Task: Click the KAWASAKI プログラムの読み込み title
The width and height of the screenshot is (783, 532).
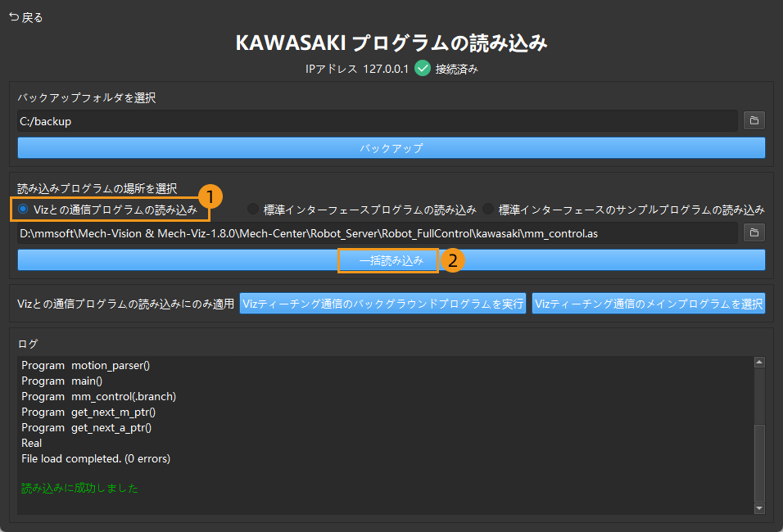Action: 391,43
